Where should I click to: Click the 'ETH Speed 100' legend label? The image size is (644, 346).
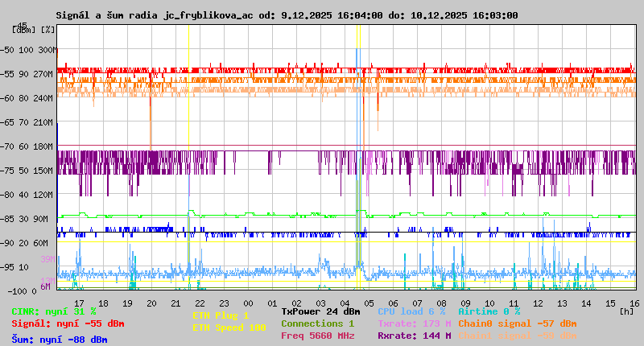pos(229,327)
